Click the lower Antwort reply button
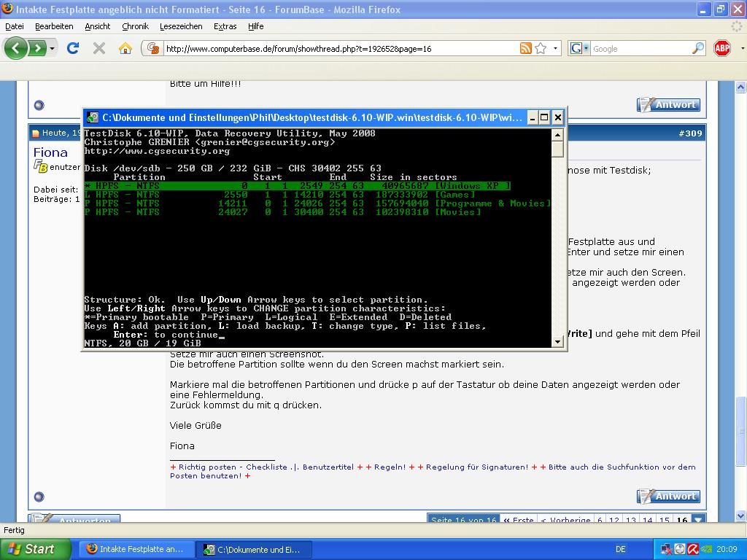 [668, 496]
